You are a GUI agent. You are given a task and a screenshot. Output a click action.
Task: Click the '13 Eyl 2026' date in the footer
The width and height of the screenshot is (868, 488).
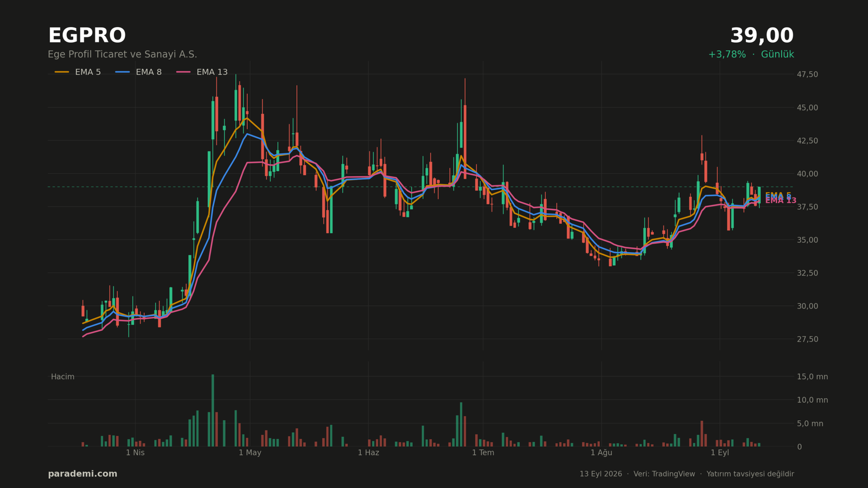[x=601, y=474]
